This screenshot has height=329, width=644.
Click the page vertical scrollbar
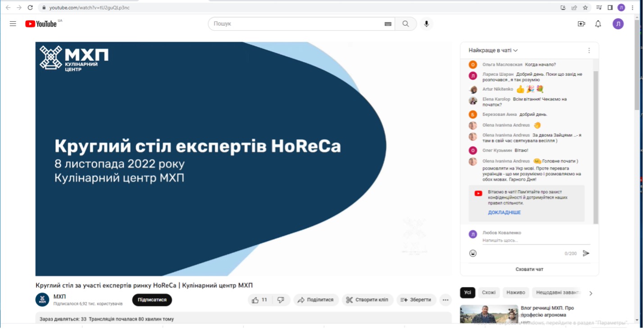pyautogui.click(x=637, y=65)
